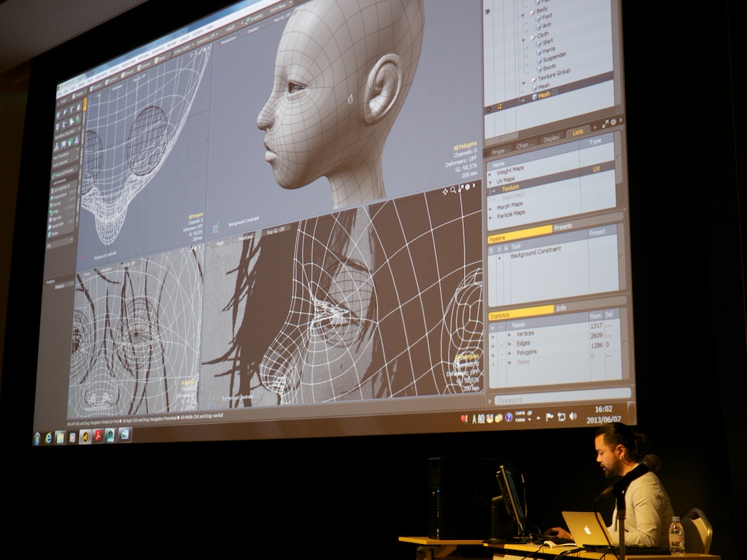Expand the Polygons statistics row
Screen dimensions: 747x560
(x=510, y=354)
